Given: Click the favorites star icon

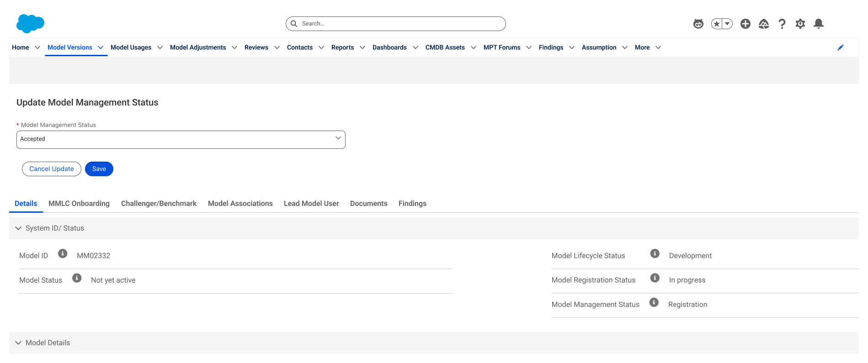Looking at the screenshot, I should click(x=716, y=24).
